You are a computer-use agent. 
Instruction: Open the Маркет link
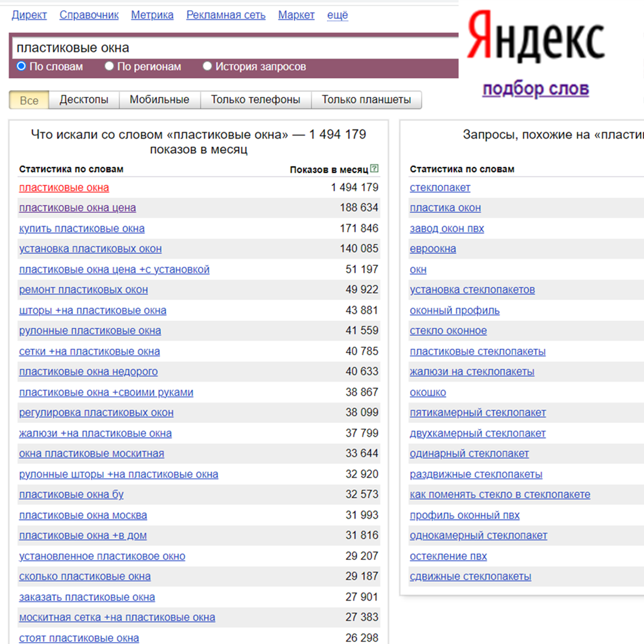click(296, 15)
